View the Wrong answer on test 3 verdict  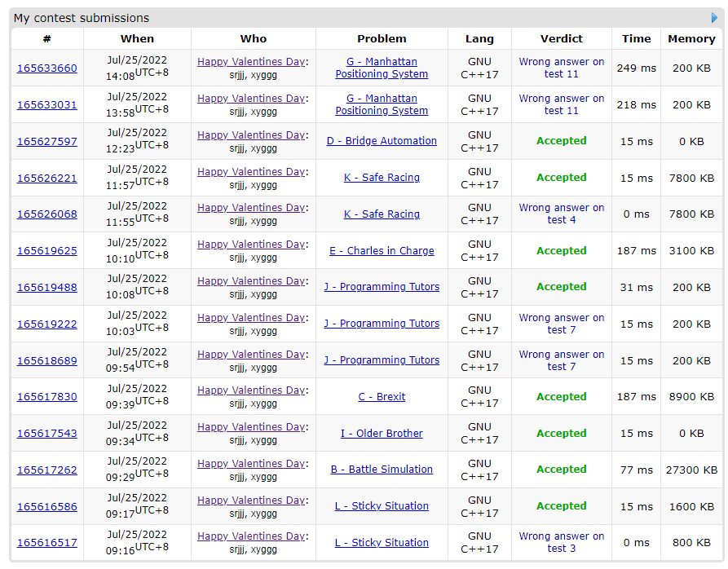coord(562,542)
